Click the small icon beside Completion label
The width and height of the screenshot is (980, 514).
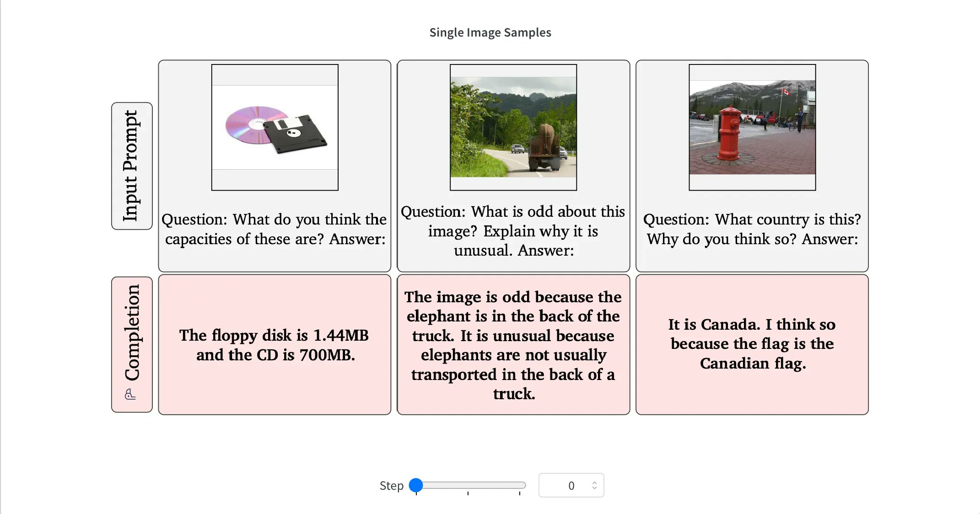click(x=130, y=394)
